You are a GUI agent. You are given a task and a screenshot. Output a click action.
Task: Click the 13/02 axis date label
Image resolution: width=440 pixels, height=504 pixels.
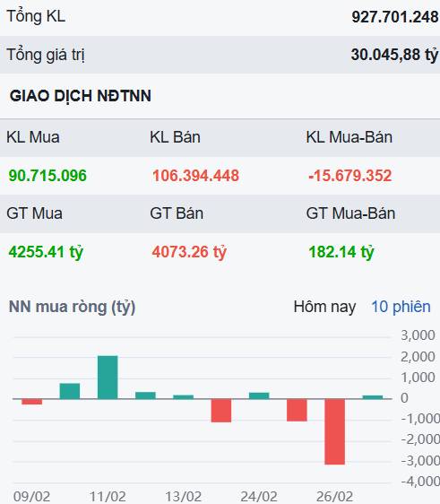point(184,497)
